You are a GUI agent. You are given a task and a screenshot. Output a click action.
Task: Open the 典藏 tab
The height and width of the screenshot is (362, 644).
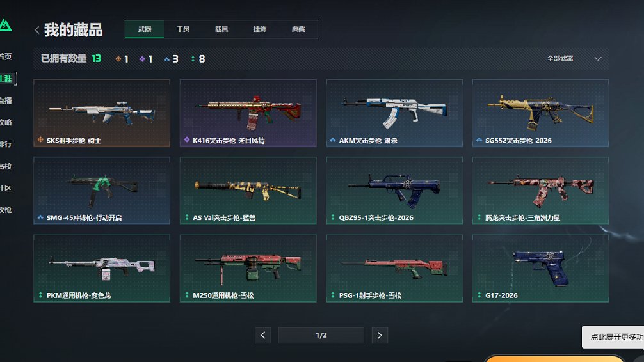[298, 29]
